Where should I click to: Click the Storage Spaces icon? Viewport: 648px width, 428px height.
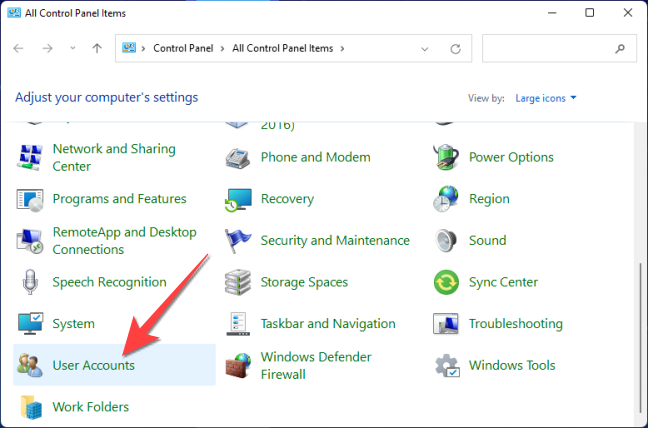click(x=238, y=282)
